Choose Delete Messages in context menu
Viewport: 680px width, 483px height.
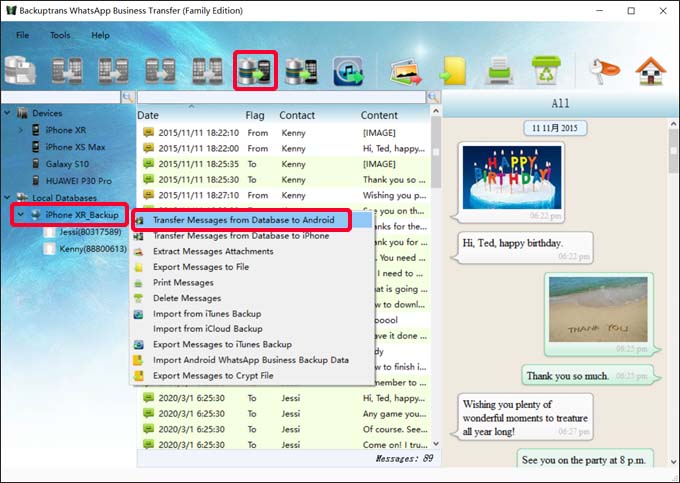(x=252, y=298)
